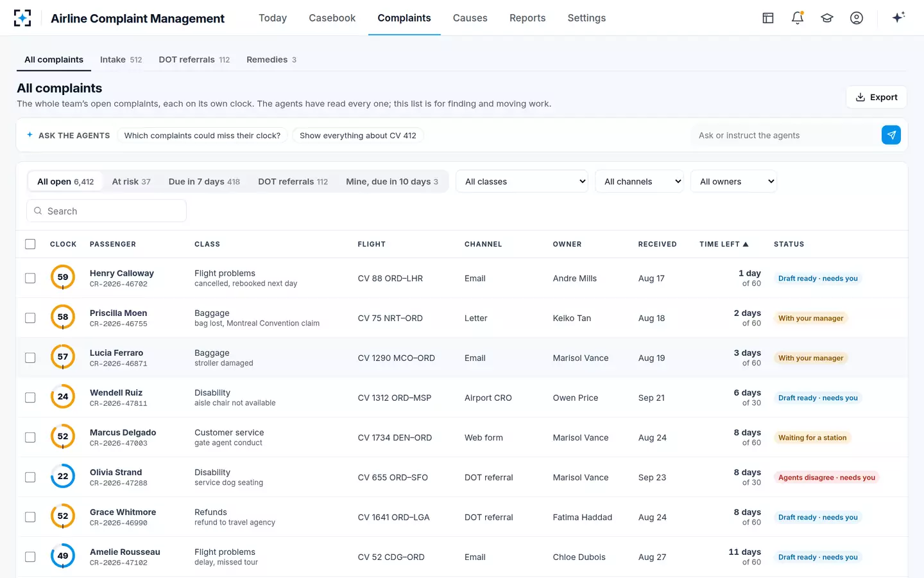Ask "Which complaints could miss their clock?"

click(x=202, y=136)
